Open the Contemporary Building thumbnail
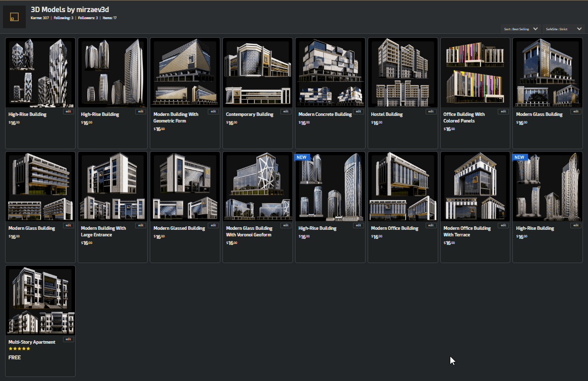Image resolution: width=588 pixels, height=381 pixels. (258, 72)
